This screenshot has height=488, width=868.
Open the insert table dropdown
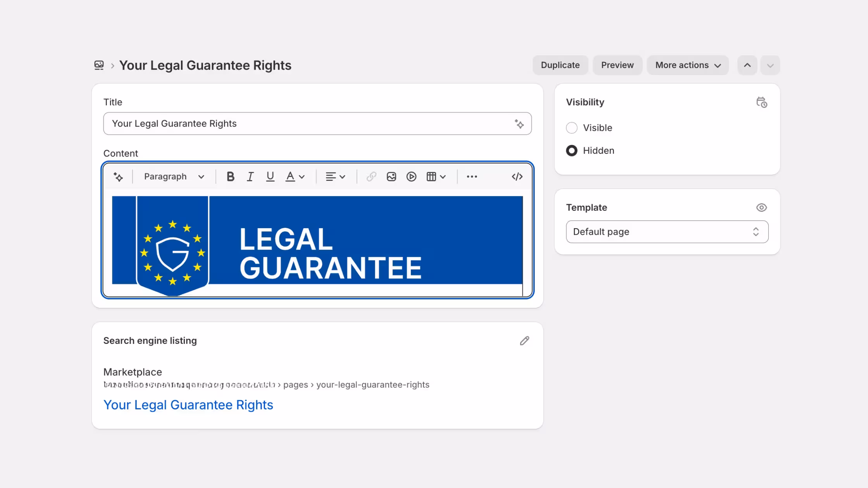(x=436, y=177)
